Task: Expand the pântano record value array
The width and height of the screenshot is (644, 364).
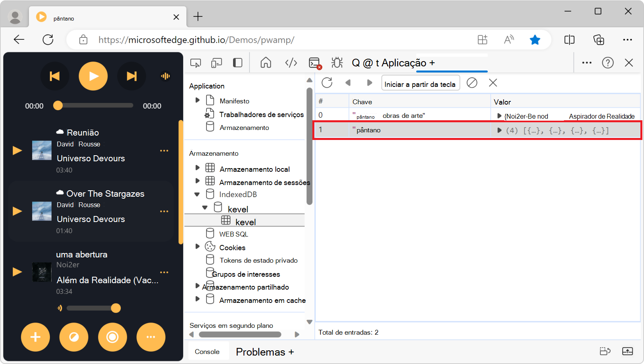Action: tap(499, 130)
